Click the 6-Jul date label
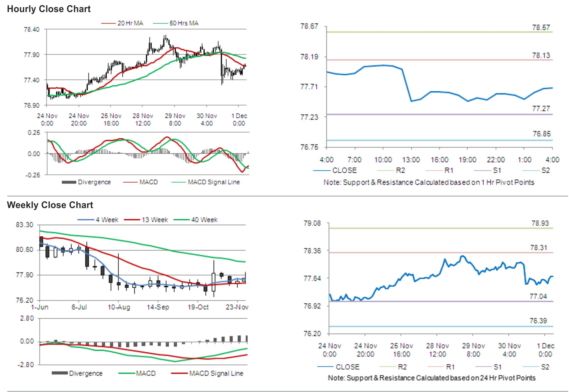The height and width of the screenshot is (392, 569). pyautogui.click(x=79, y=307)
